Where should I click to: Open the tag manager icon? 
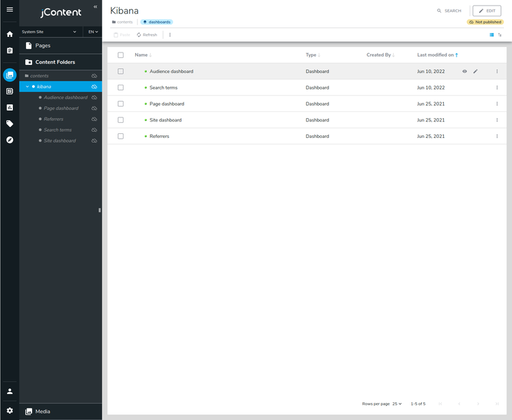point(10,124)
